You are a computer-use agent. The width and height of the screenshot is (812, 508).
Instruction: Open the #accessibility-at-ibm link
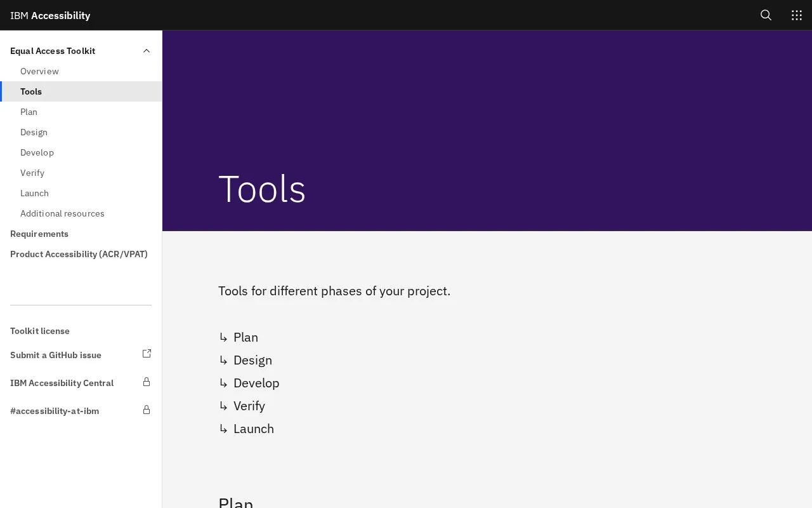point(55,411)
